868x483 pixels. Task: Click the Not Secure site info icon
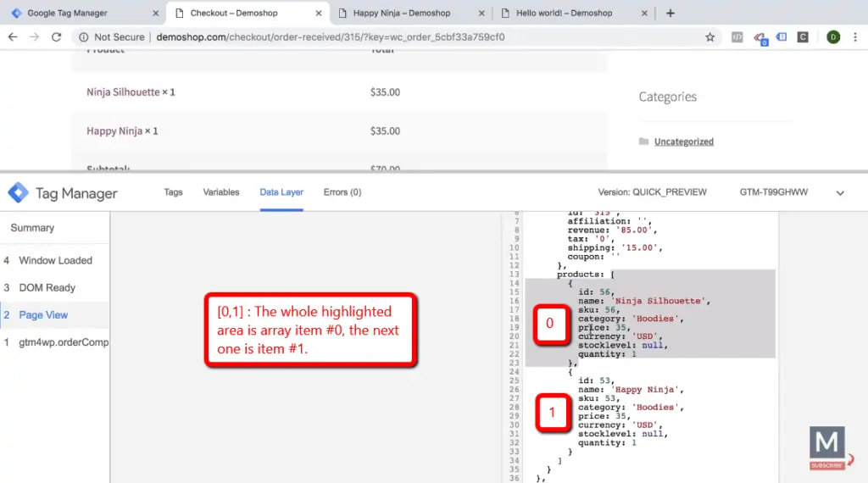pos(82,37)
